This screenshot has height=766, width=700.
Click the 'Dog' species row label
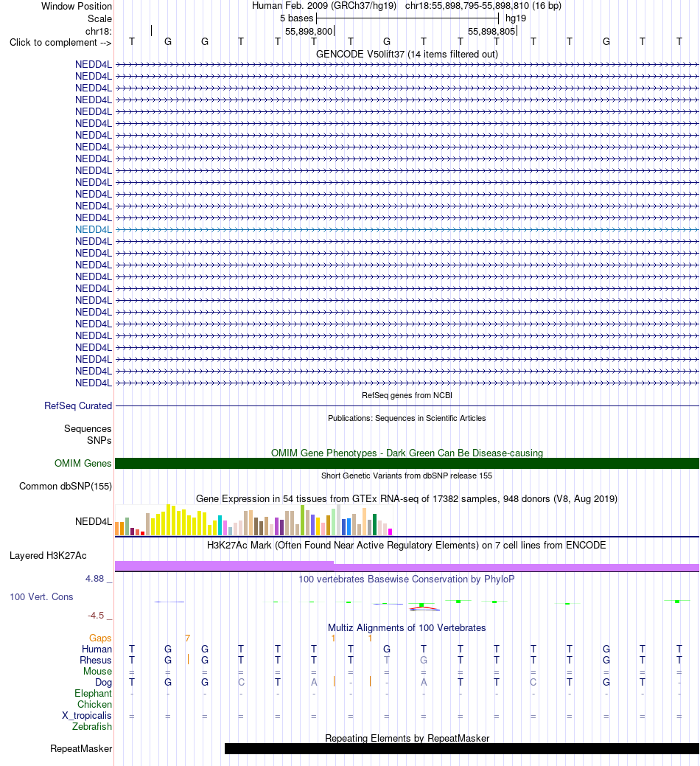(x=103, y=683)
